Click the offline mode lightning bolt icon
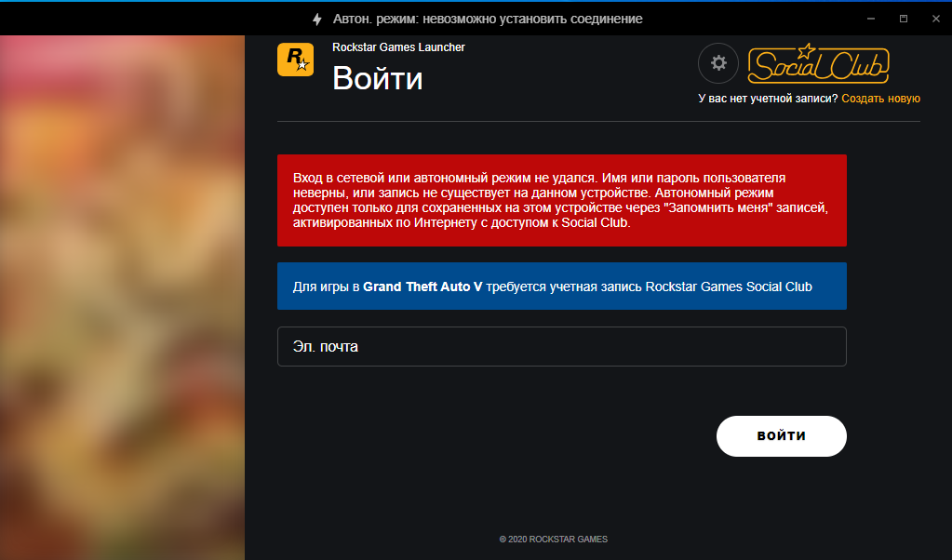The image size is (952, 560). pos(317,20)
